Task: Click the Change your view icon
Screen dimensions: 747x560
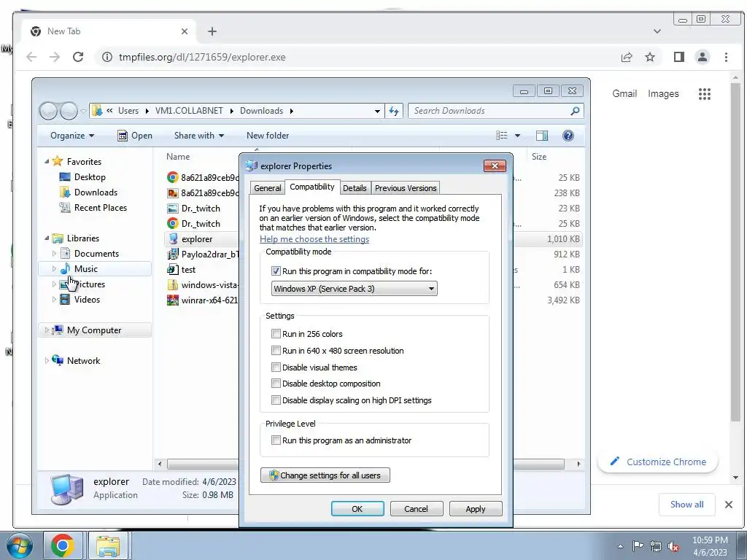Action: pos(502,136)
